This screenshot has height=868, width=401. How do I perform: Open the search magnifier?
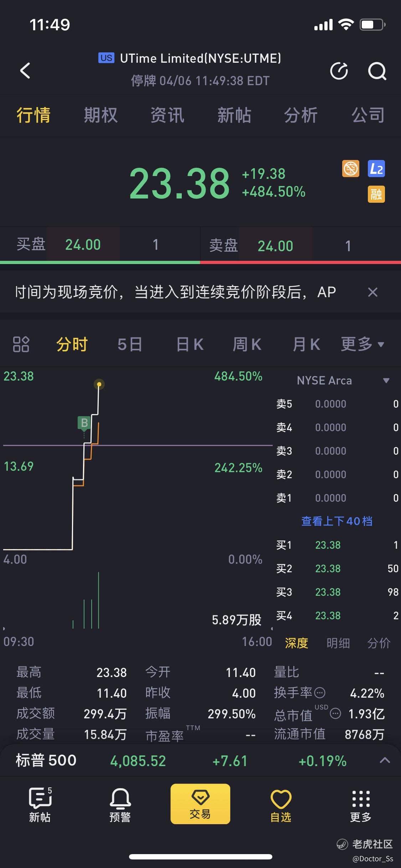[377, 71]
